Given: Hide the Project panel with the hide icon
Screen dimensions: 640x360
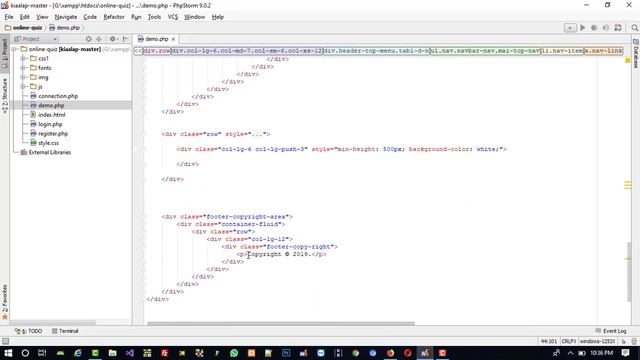Looking at the screenshot, I should (x=125, y=39).
